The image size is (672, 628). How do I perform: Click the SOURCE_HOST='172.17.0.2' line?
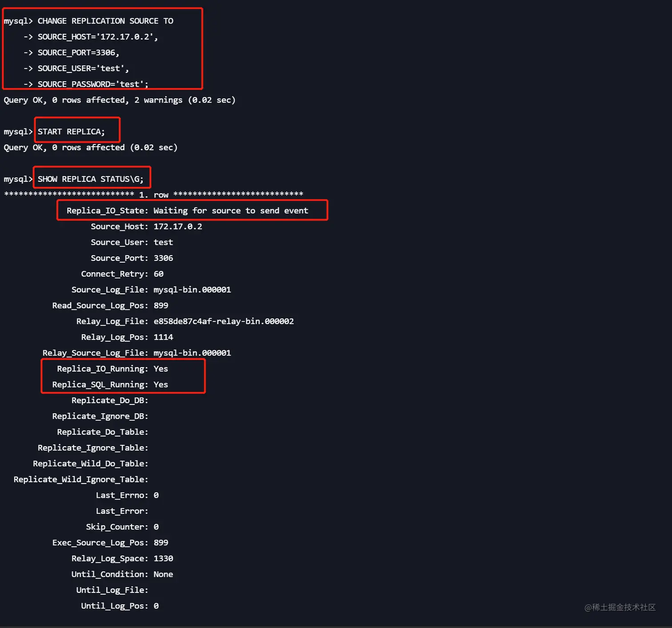click(x=97, y=37)
